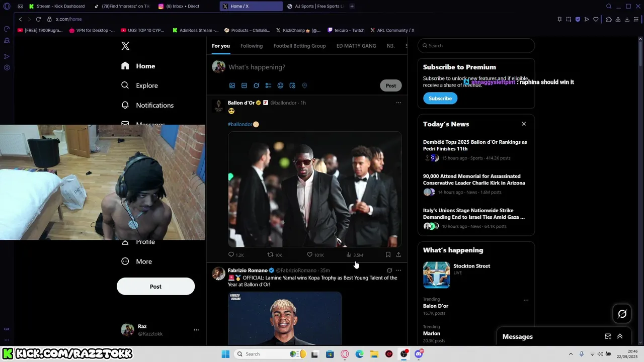
Task: Open the Marlon trending topic
Action: pos(432,333)
